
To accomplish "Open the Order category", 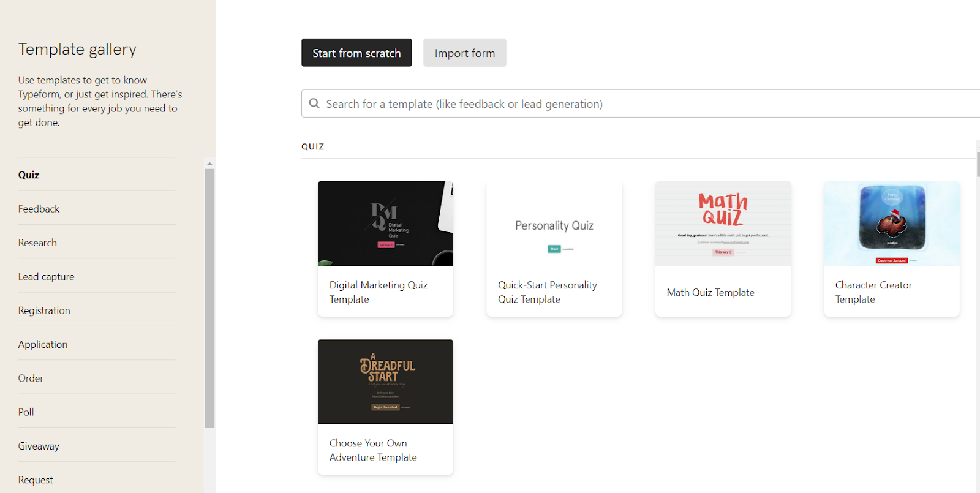I will pyautogui.click(x=31, y=378).
